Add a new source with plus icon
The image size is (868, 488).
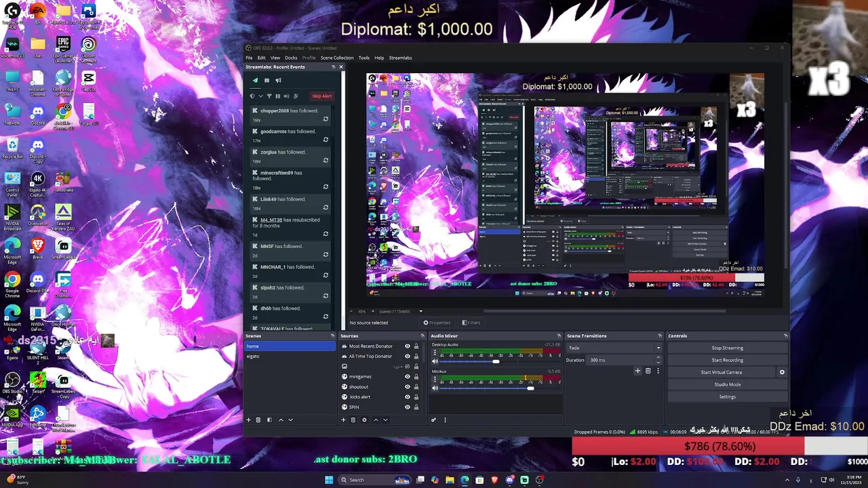(343, 420)
